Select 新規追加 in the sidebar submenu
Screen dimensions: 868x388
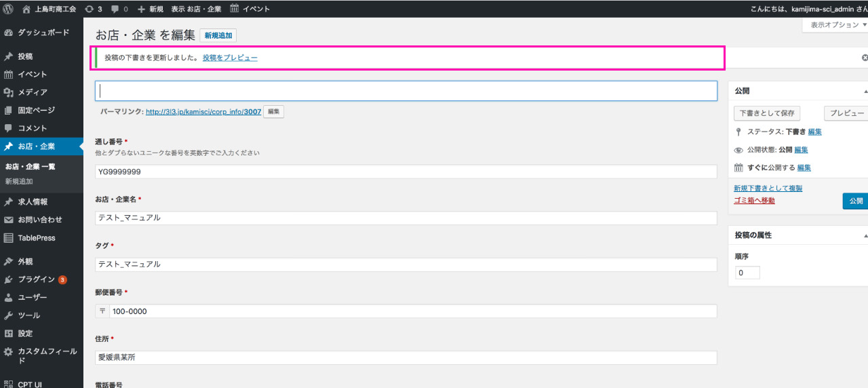[x=19, y=182]
